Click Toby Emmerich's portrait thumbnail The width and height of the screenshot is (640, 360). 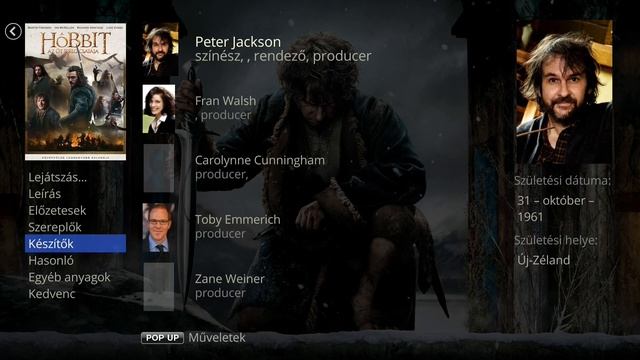(159, 228)
